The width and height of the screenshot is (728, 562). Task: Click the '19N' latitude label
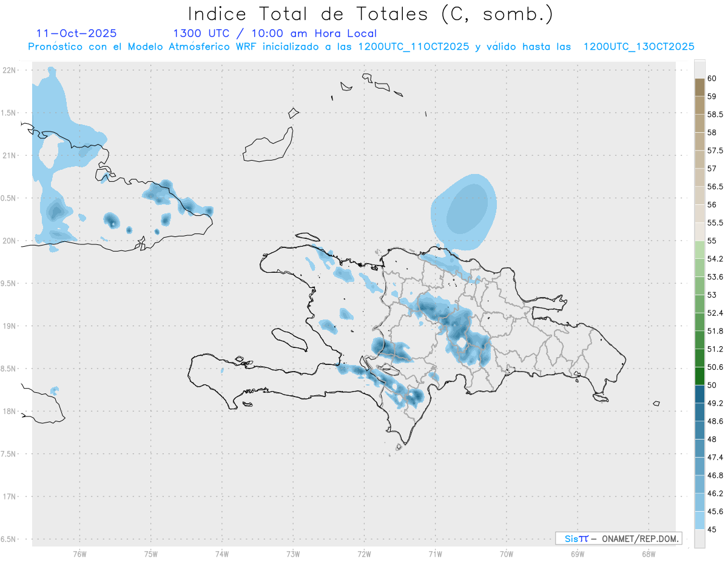pos(9,326)
